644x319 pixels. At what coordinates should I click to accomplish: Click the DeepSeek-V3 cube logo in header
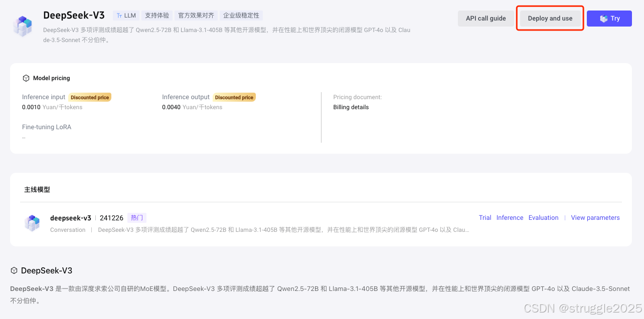coord(23,27)
